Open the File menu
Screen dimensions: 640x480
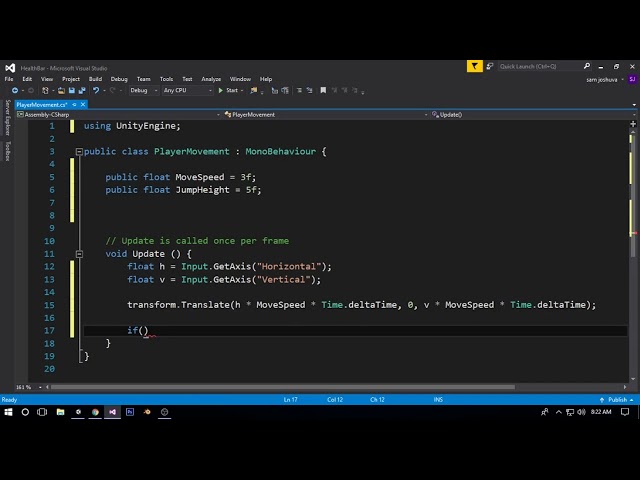(9, 79)
